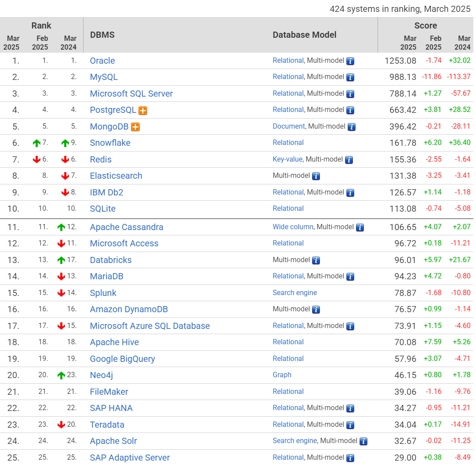Click MySQL's yearly change value -113.37

[459, 77]
